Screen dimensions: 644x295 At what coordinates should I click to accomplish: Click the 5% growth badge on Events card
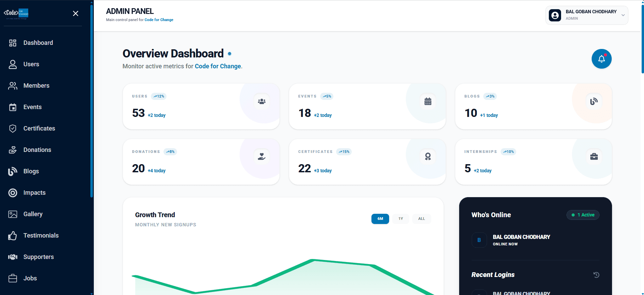pos(327,96)
